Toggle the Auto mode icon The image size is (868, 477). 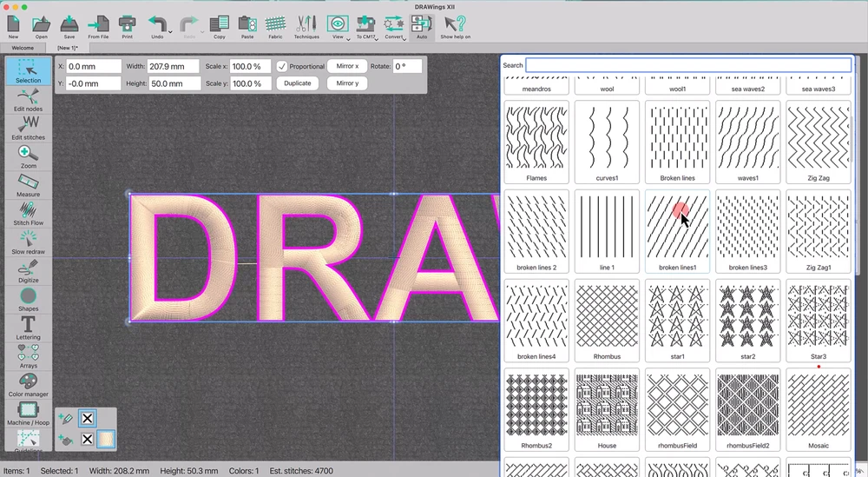(422, 25)
